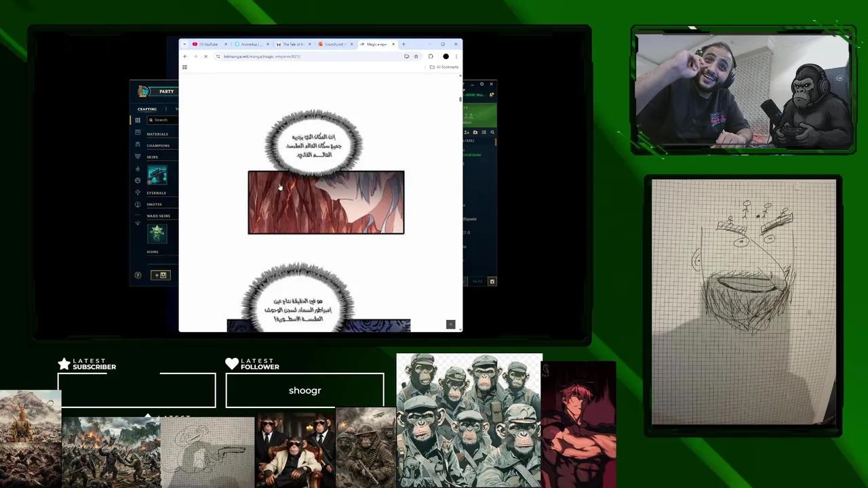Select the ward skin thumbnail under WARD SKINS
Image resolution: width=868 pixels, height=488 pixels.
click(157, 233)
